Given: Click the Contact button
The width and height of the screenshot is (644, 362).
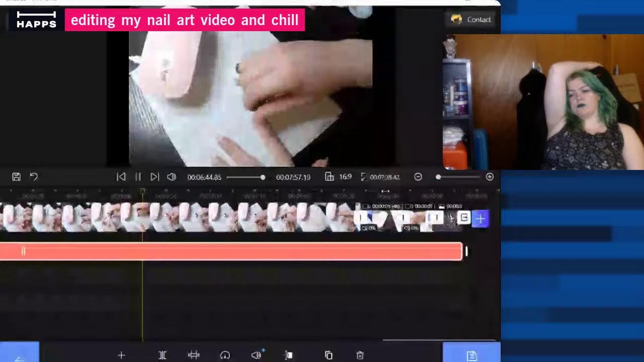Looking at the screenshot, I should (x=471, y=20).
